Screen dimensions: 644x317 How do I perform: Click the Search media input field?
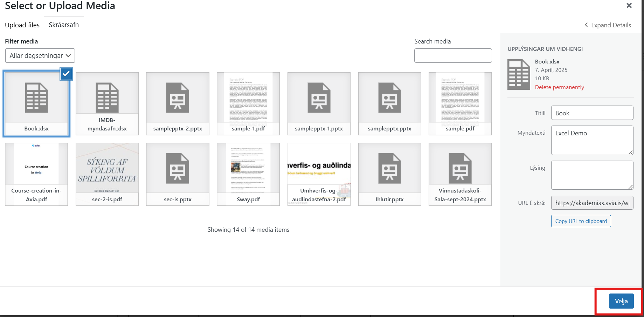click(453, 56)
